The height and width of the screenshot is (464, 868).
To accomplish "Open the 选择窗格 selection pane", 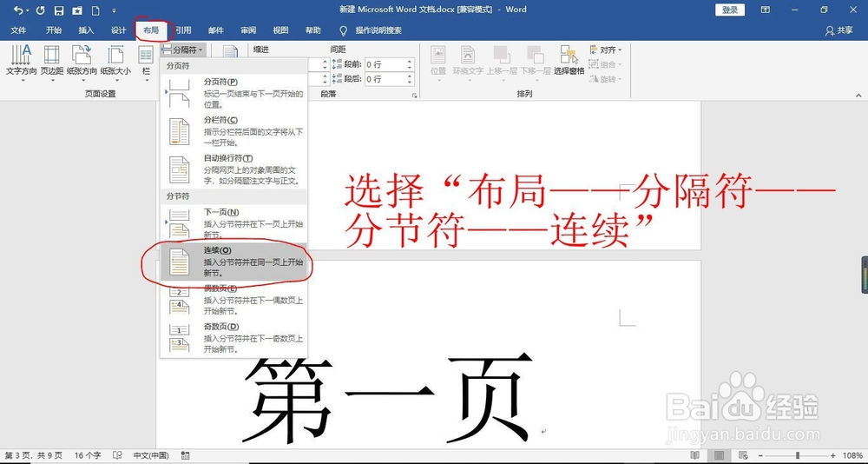I will click(x=569, y=61).
